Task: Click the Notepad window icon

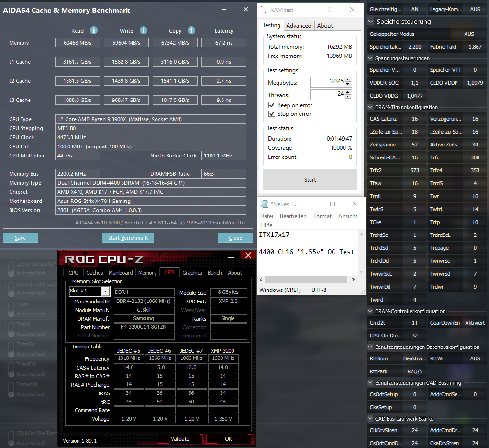Action: [265, 204]
